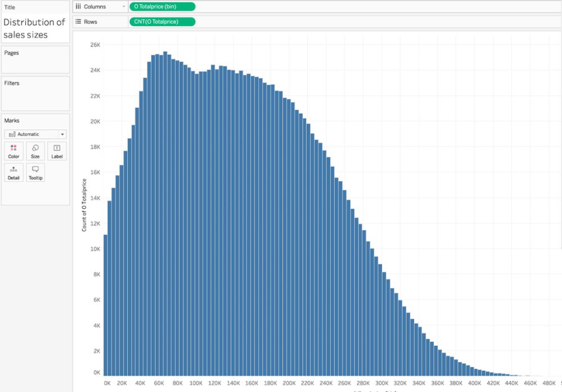Click the 20K y-axis tick label
This screenshot has height=392, width=562.
coord(95,121)
